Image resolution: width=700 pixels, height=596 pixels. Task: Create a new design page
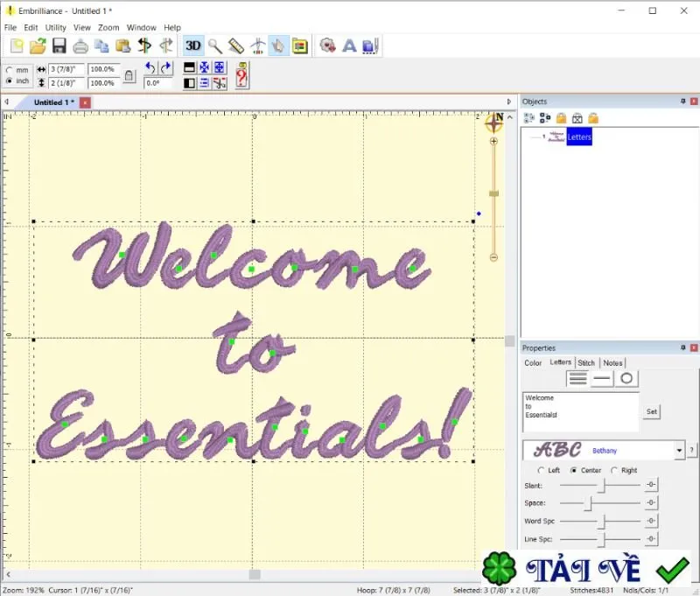point(17,46)
